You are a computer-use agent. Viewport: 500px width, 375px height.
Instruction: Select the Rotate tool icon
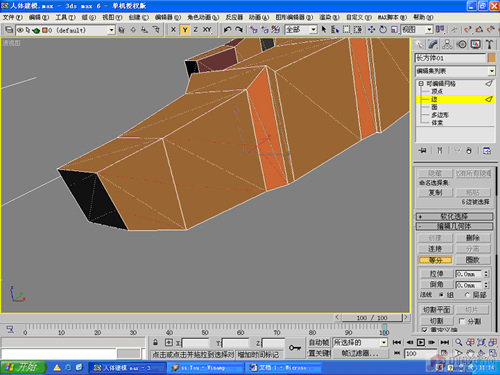(x=383, y=30)
